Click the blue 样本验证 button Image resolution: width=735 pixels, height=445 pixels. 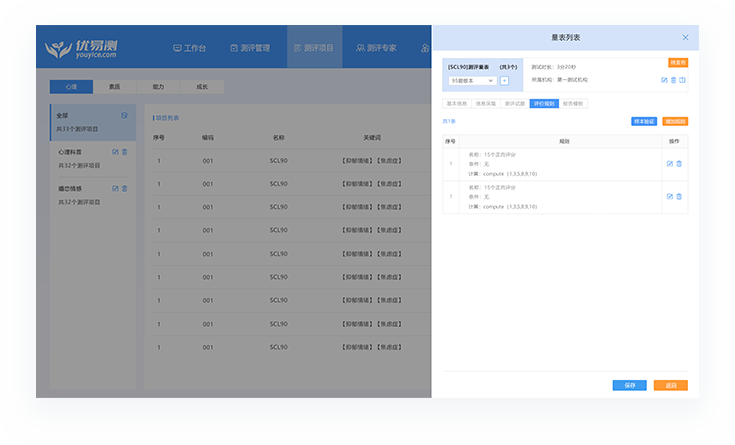click(644, 121)
